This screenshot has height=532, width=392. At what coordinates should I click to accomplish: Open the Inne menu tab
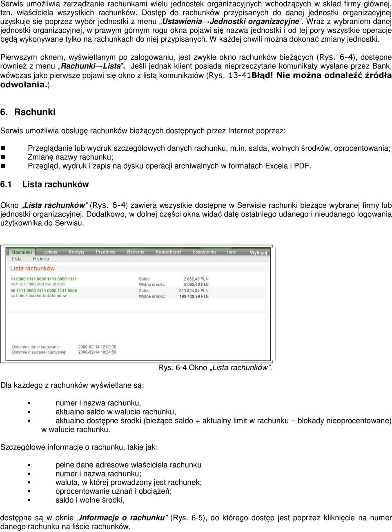click(232, 252)
